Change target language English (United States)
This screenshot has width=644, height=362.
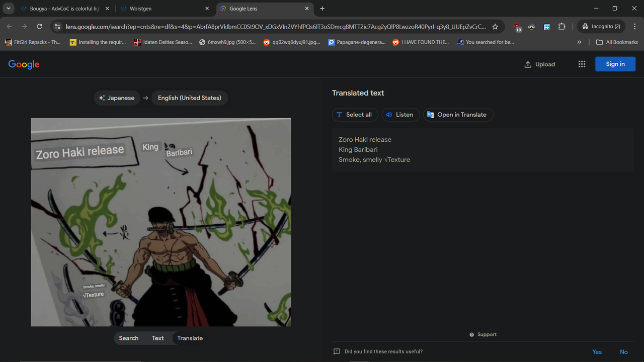pyautogui.click(x=190, y=98)
